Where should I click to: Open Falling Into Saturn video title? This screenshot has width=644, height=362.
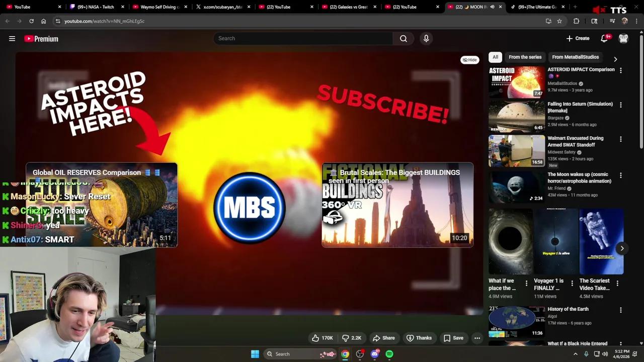580,107
